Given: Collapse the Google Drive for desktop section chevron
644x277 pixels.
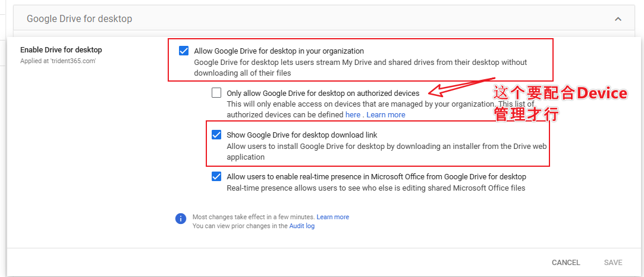Looking at the screenshot, I should (x=618, y=19).
